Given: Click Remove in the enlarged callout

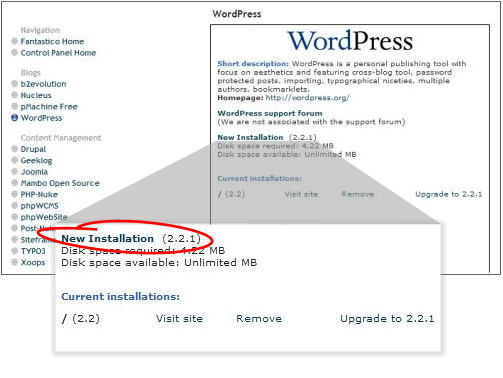Looking at the screenshot, I should 259,319.
